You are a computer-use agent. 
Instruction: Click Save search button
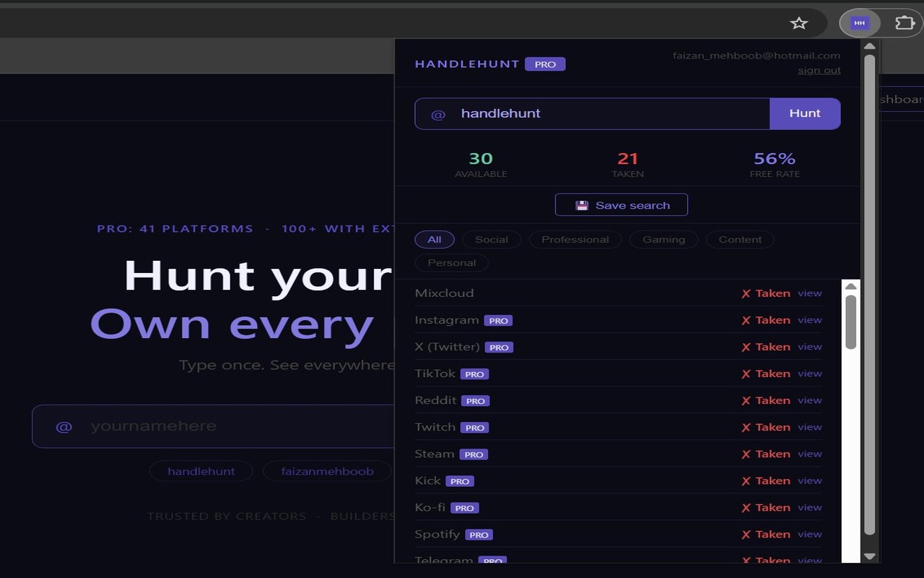coord(622,204)
